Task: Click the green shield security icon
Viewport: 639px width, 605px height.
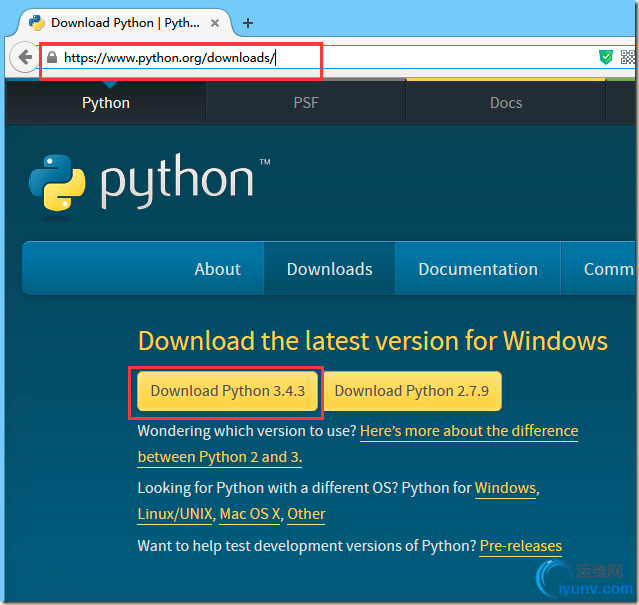Action: click(x=606, y=57)
